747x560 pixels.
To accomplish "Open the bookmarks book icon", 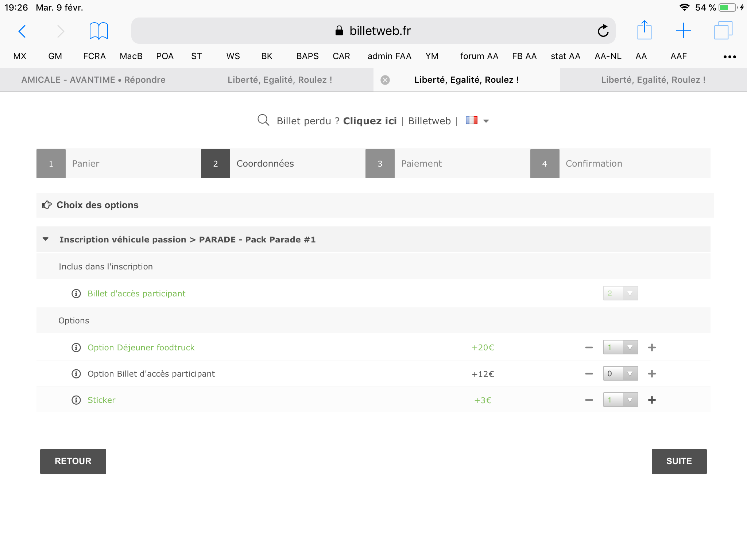I will (98, 31).
